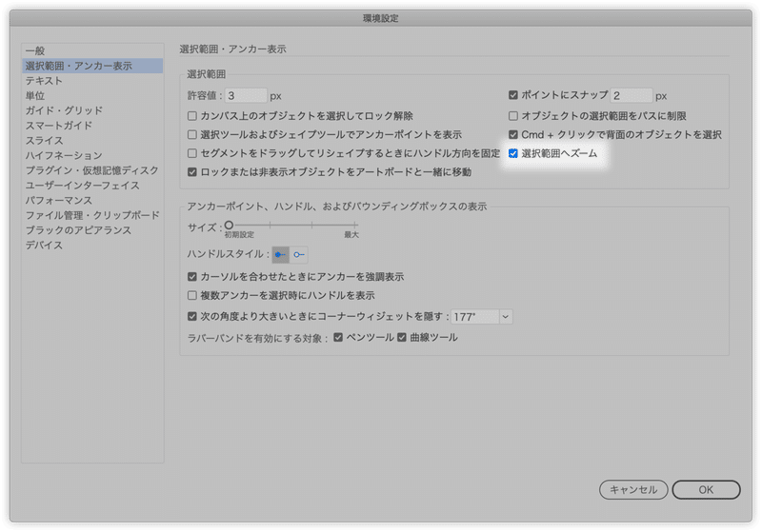The width and height of the screenshot is (762, 532).
Task: Open the ガイド・グリッド preferences category
Action: pyautogui.click(x=92, y=110)
